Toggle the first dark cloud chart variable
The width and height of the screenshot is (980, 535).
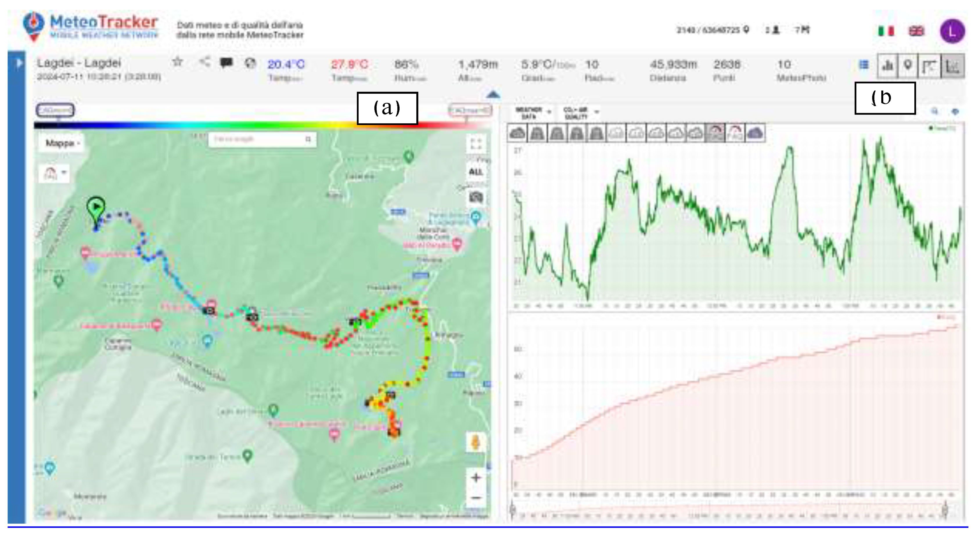pos(517,133)
